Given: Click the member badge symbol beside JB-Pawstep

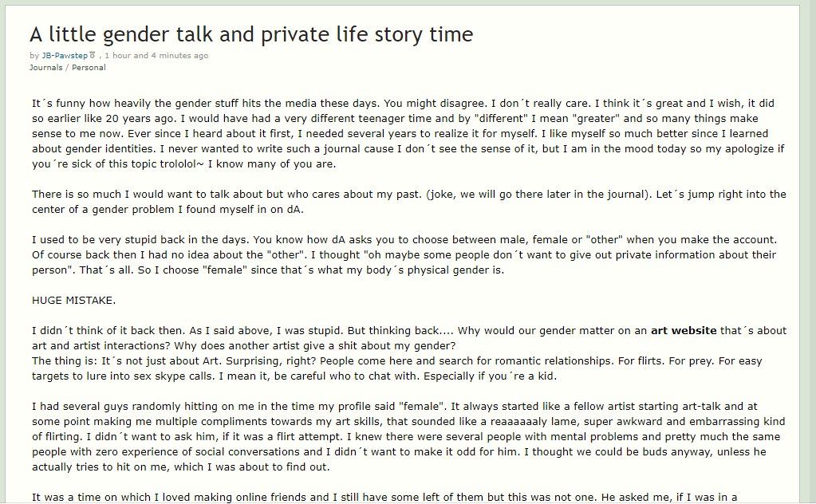Looking at the screenshot, I should point(92,55).
